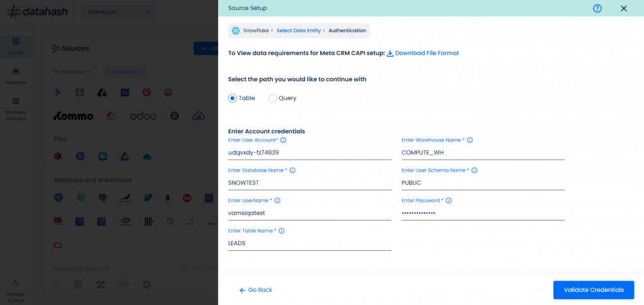Show info for Enter User Account
The height and width of the screenshot is (305, 644).
[x=283, y=140]
